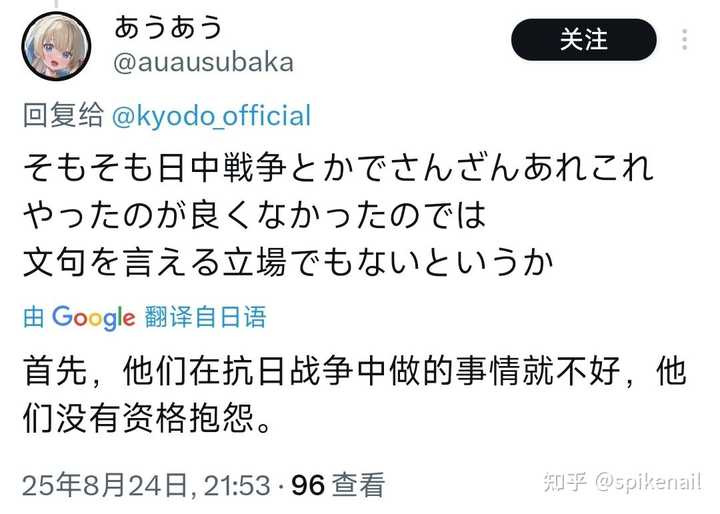Screen dimensions: 720x514
Task: Open the あうあう profile avatar
Action: click(x=56, y=46)
